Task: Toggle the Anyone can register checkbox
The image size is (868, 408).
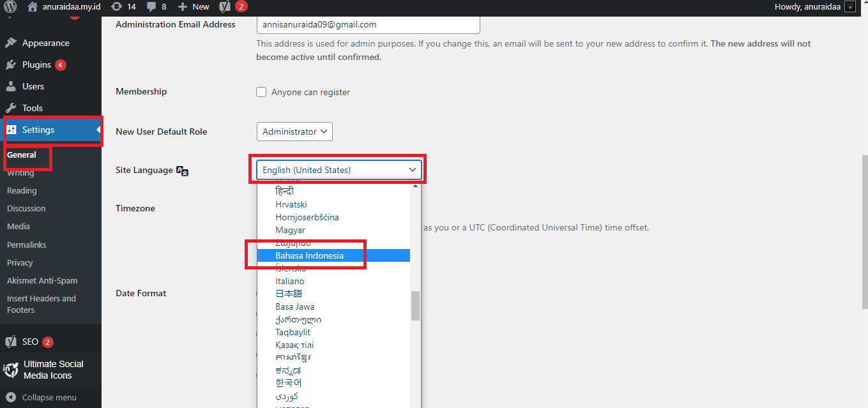Action: pos(261,92)
